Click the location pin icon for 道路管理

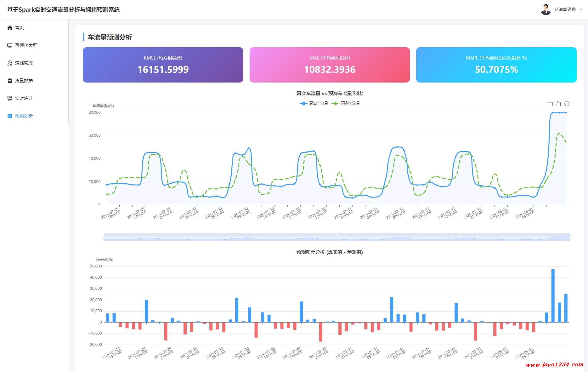[x=10, y=63]
